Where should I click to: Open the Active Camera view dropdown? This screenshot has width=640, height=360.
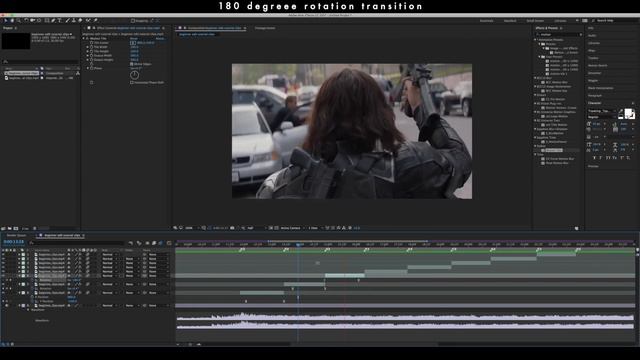point(292,228)
